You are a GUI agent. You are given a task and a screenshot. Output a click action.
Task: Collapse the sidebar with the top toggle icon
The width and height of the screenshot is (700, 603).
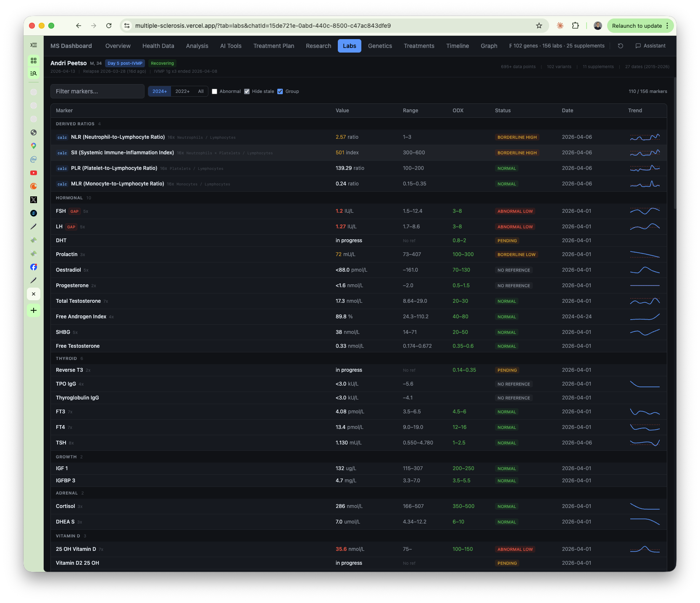point(34,45)
